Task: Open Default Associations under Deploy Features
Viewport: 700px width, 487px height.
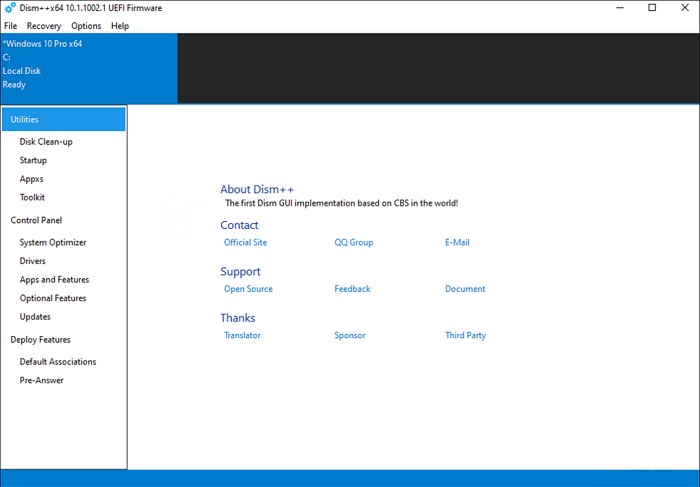Action: click(58, 362)
